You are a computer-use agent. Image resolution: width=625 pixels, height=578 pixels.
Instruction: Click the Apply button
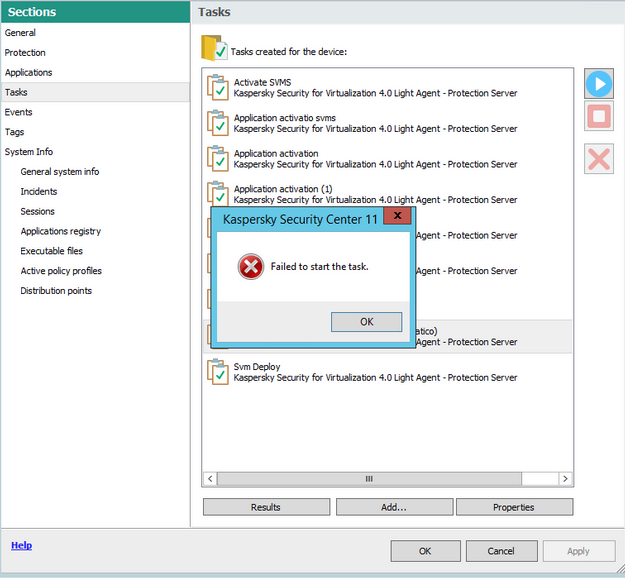click(x=579, y=551)
